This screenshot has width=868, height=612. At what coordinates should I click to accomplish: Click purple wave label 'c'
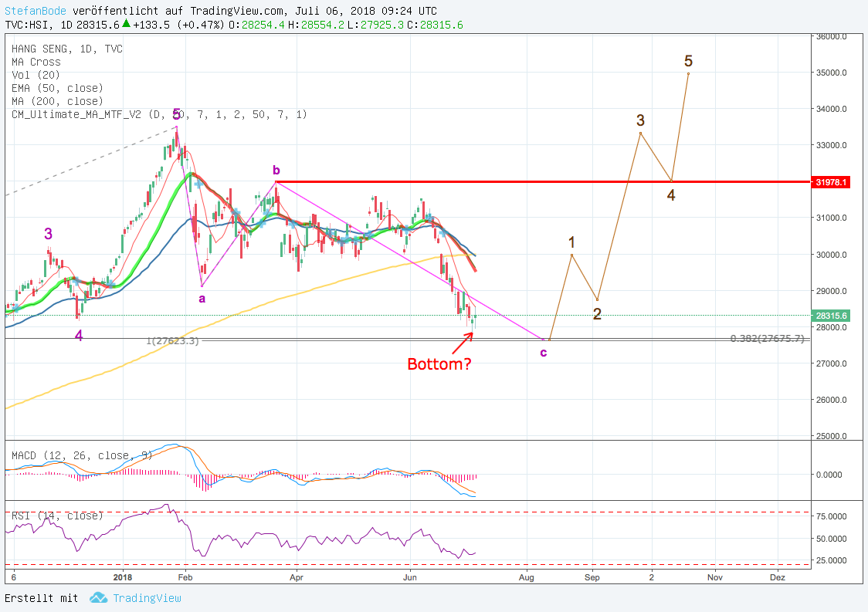coord(544,353)
